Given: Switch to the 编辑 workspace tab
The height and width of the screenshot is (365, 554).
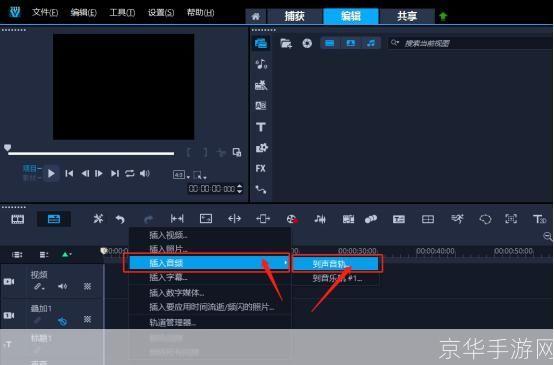Looking at the screenshot, I should pyautogui.click(x=351, y=16).
